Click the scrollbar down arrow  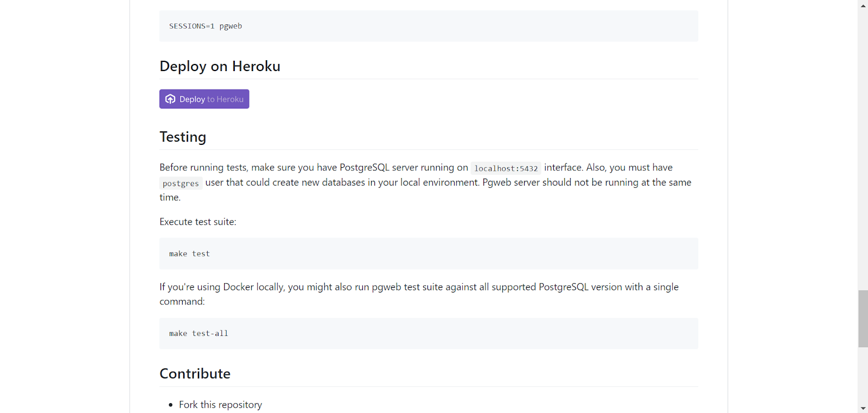(863, 408)
